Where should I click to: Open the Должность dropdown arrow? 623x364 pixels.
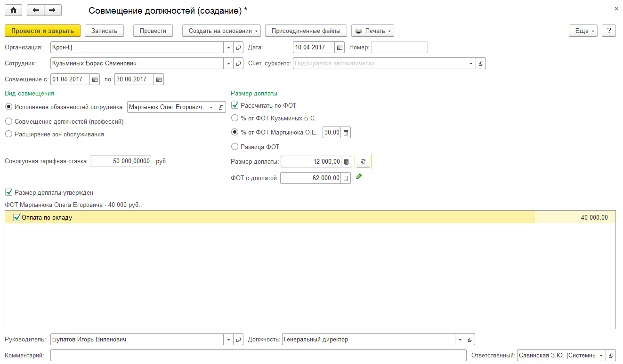[460, 340]
